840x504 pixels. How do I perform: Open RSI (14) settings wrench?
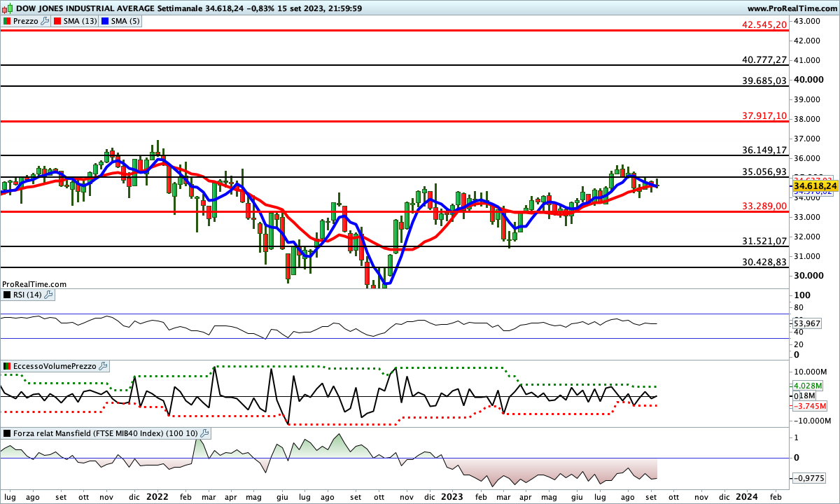click(48, 295)
